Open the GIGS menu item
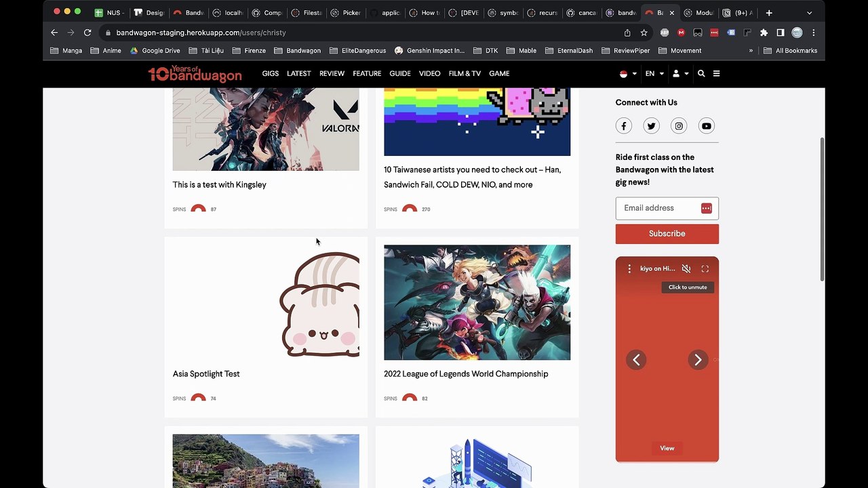Screen dimensions: 868x488 click(271, 74)
